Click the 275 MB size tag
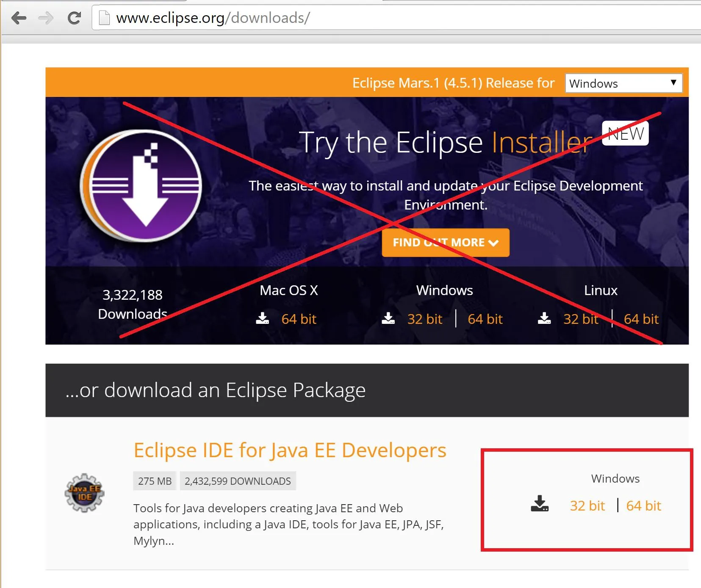 [x=155, y=481]
